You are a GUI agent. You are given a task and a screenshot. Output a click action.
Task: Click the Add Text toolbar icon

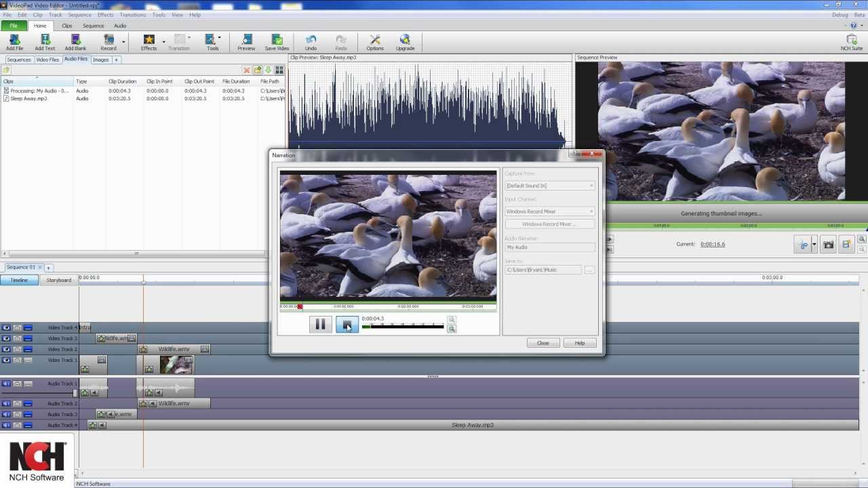[45, 43]
